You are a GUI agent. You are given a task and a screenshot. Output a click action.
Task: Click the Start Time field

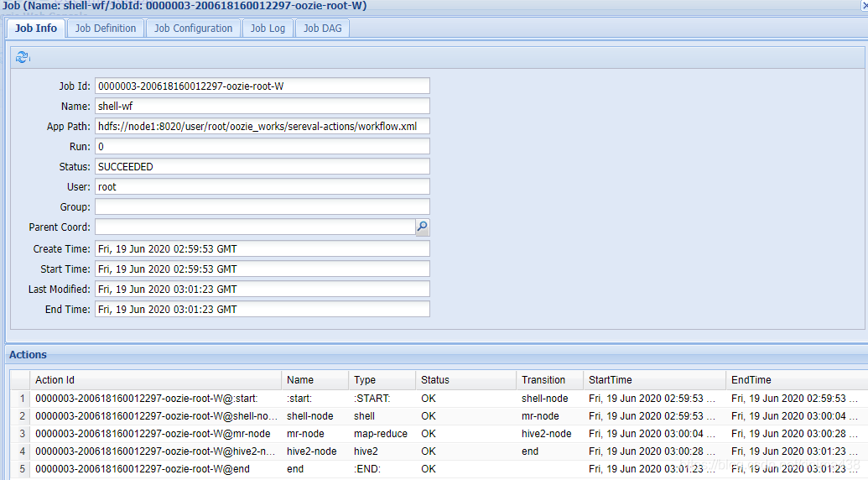pyautogui.click(x=262, y=269)
